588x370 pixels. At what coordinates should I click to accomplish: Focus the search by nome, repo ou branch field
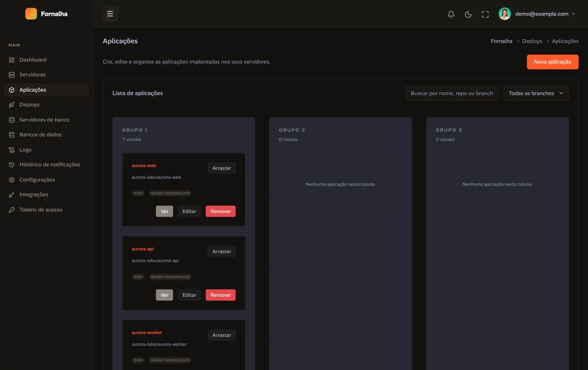click(452, 93)
